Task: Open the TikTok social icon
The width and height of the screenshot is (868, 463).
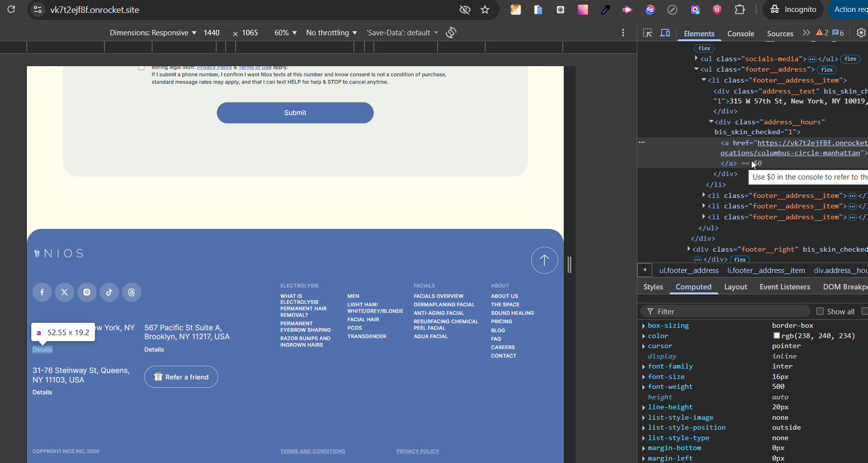Action: pyautogui.click(x=109, y=292)
